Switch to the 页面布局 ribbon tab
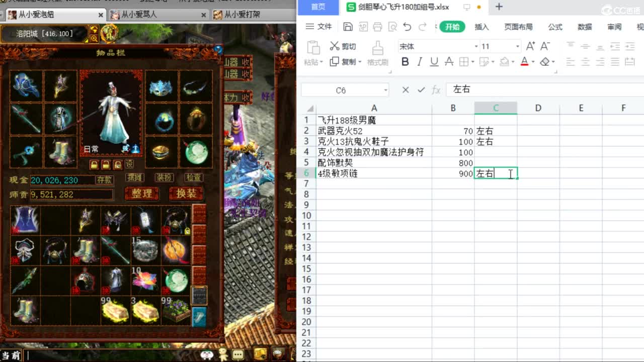 pyautogui.click(x=518, y=27)
